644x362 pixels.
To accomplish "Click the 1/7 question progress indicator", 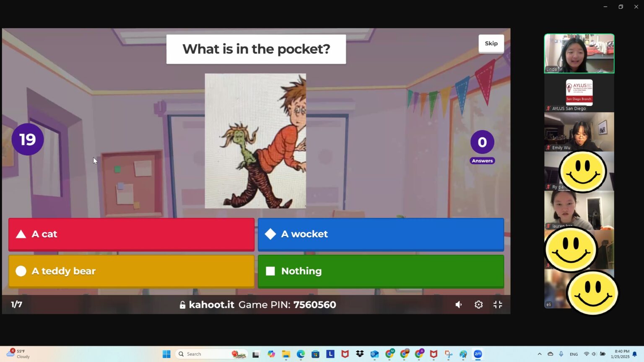I will click(x=17, y=305).
